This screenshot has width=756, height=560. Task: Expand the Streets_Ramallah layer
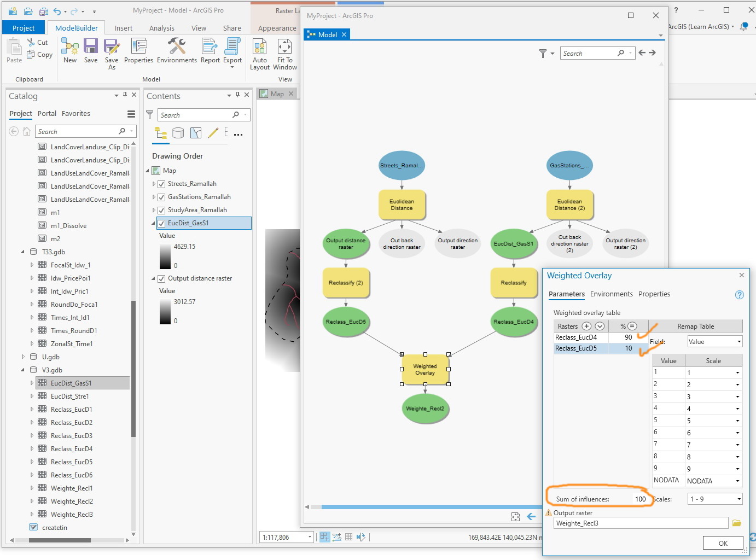(154, 184)
